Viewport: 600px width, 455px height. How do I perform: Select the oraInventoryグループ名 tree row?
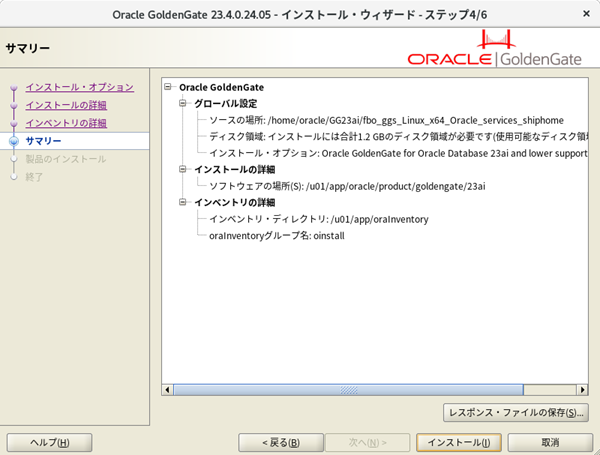(x=277, y=235)
